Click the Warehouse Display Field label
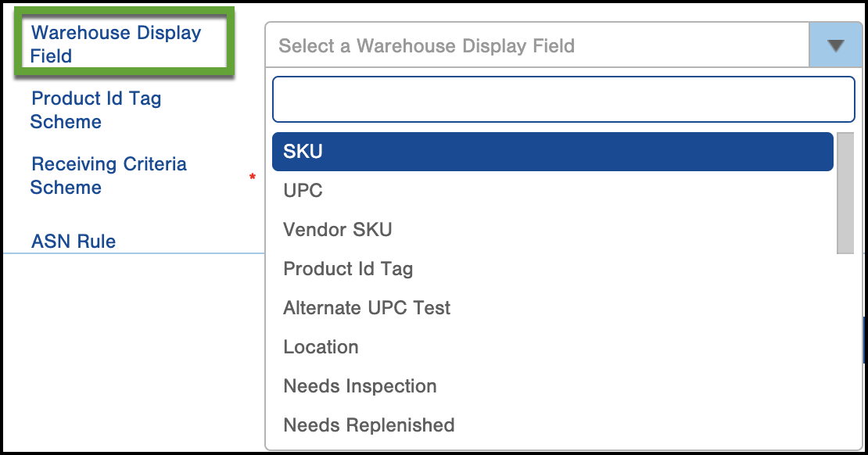 pos(116,45)
